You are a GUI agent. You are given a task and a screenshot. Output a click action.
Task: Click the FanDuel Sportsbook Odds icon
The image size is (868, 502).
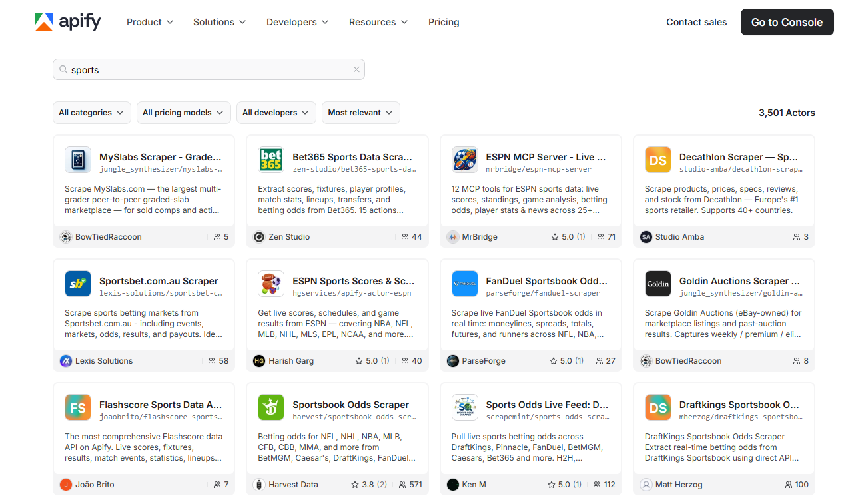[x=464, y=284]
